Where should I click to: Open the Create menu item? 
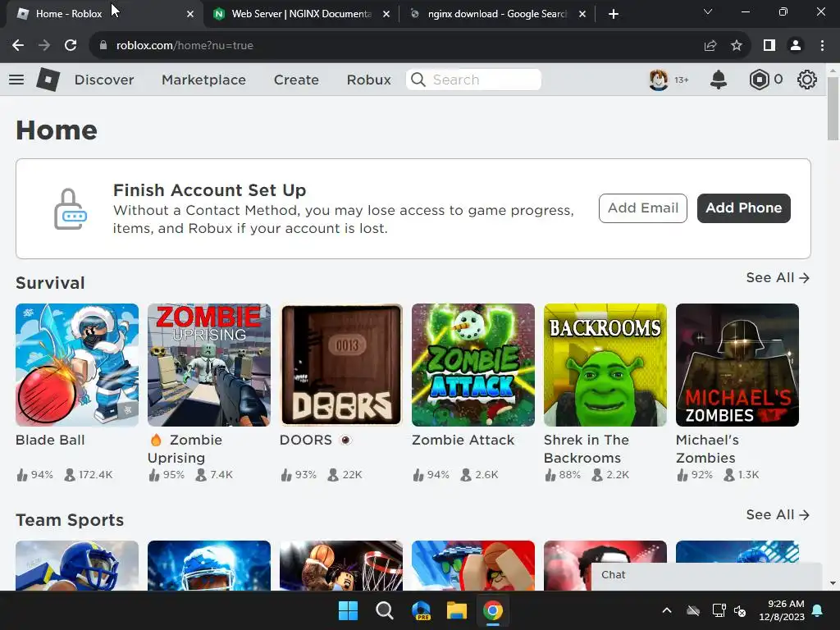296,80
